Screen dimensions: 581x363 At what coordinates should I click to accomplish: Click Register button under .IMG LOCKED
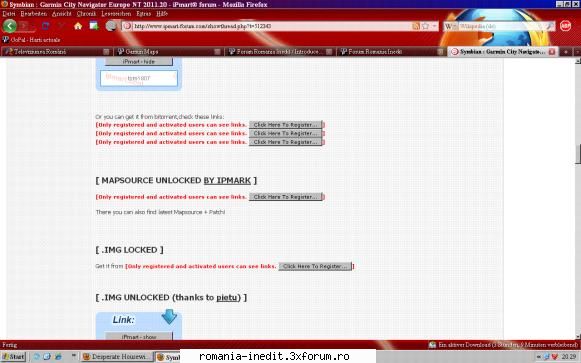coord(315,266)
